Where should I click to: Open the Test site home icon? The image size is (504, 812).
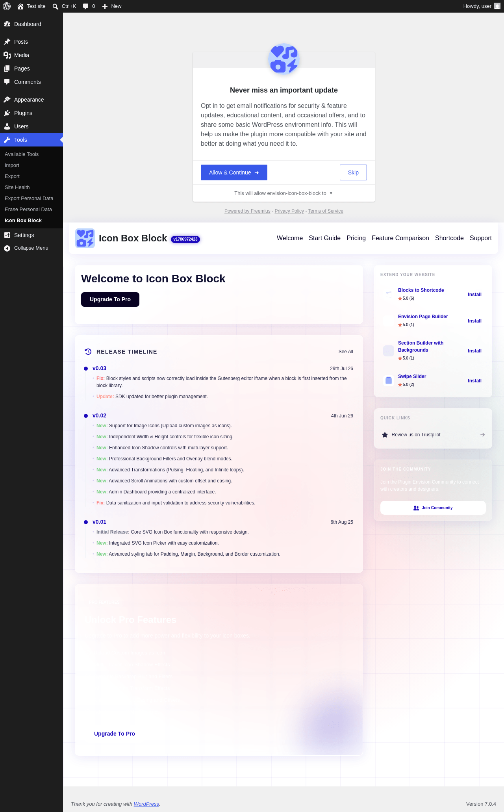point(20,6)
